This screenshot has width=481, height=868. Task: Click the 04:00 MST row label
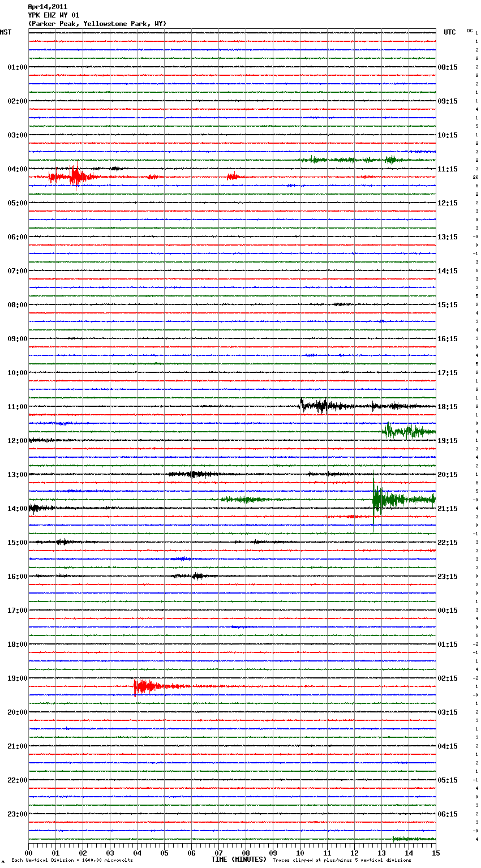click(17, 169)
